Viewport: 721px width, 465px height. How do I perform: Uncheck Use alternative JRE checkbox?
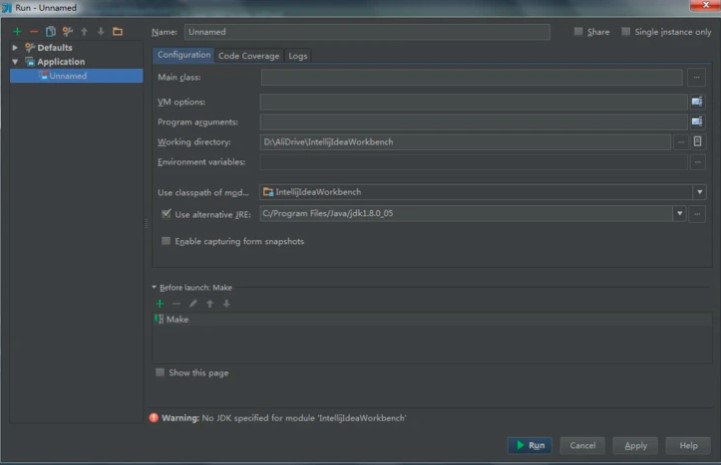(x=166, y=214)
